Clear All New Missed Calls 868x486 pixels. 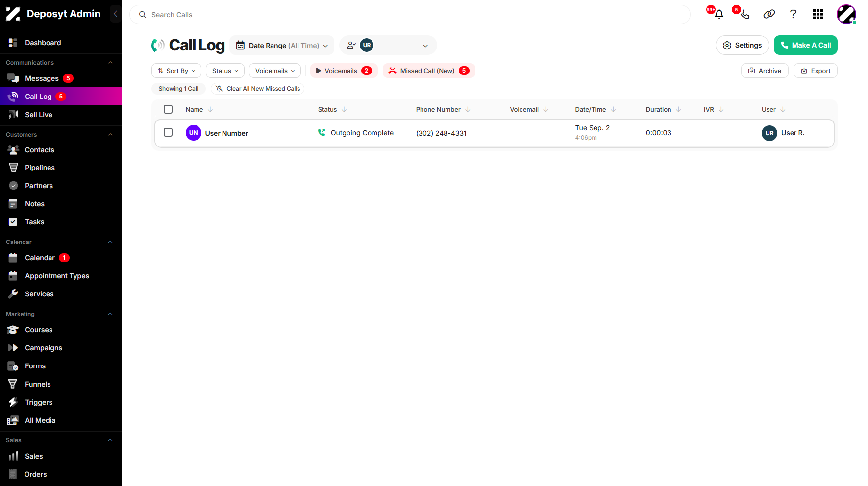[258, 89]
